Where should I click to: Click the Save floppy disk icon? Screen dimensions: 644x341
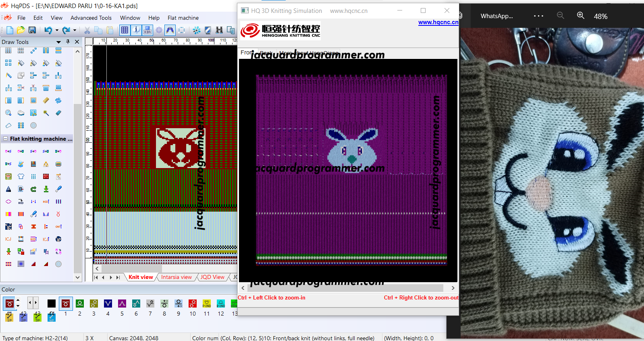pyautogui.click(x=32, y=30)
